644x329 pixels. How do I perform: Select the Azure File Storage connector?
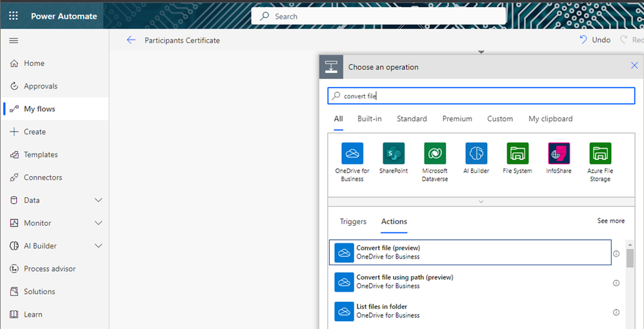tap(600, 162)
